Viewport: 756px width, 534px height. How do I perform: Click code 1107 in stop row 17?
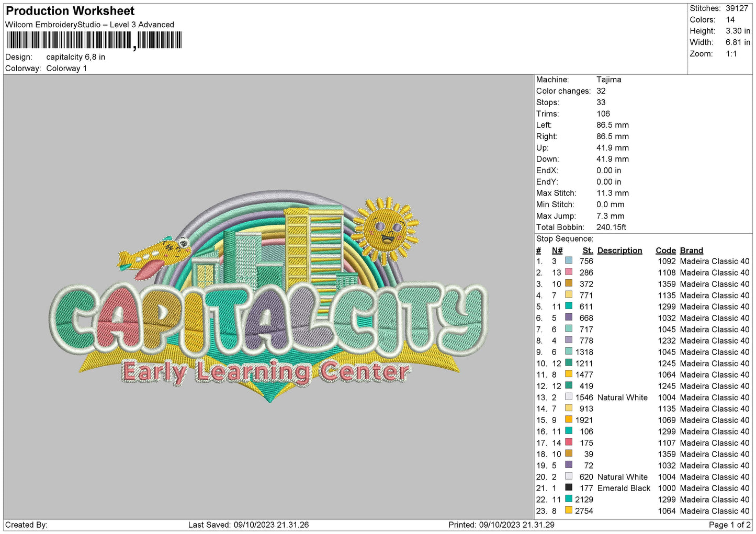667,443
